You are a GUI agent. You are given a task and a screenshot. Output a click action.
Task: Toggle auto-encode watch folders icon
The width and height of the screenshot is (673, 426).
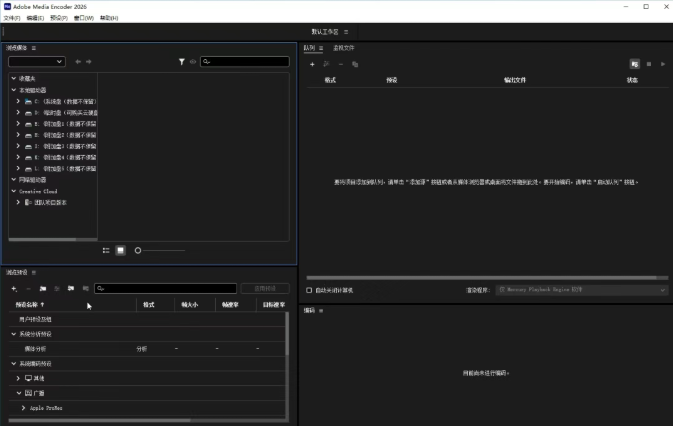coord(634,64)
